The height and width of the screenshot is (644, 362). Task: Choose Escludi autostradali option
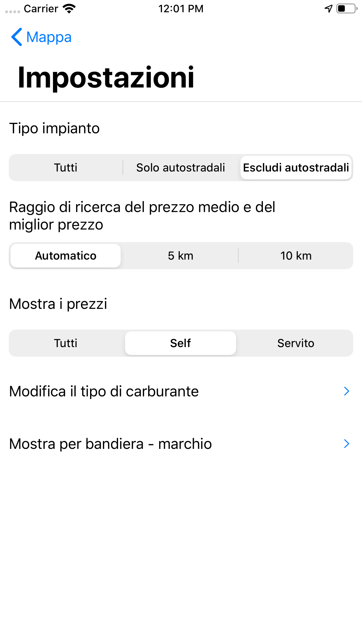[x=296, y=168]
